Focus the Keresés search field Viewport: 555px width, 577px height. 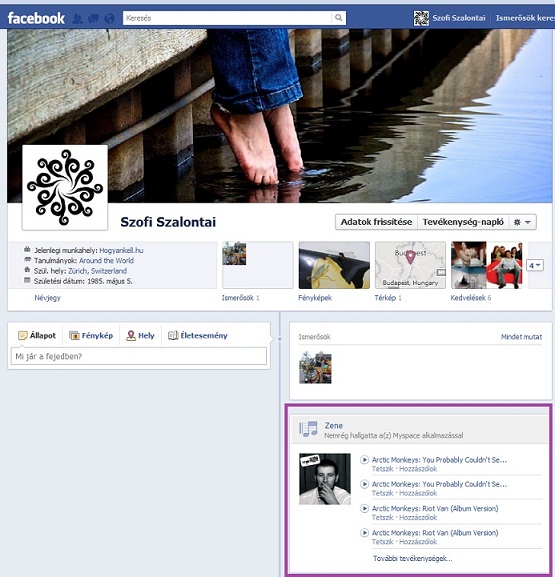227,18
